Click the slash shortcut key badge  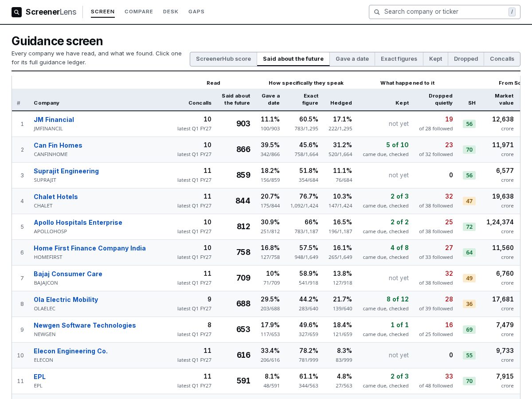pyautogui.click(x=512, y=12)
